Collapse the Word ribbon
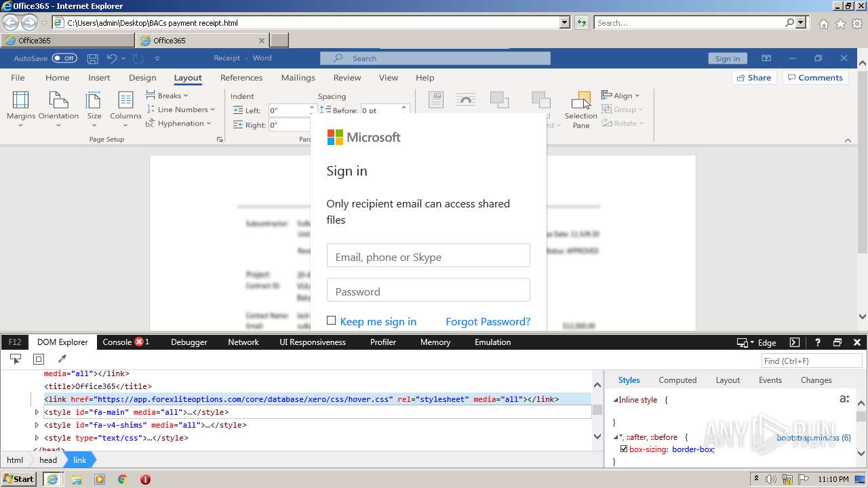The width and height of the screenshot is (868, 488). 848,140
